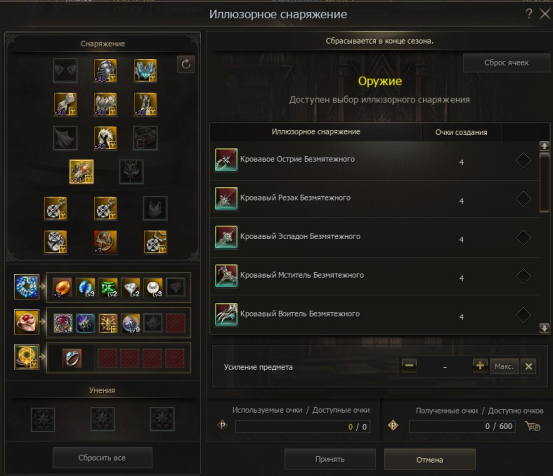Toggle diamond selector for Кровавый Воитель Безмятежного

point(523,315)
